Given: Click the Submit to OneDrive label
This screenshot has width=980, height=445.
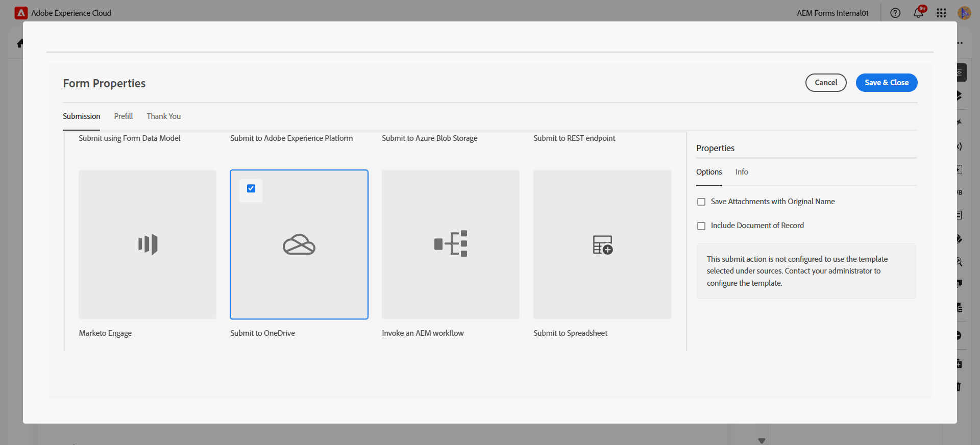Looking at the screenshot, I should point(263,333).
